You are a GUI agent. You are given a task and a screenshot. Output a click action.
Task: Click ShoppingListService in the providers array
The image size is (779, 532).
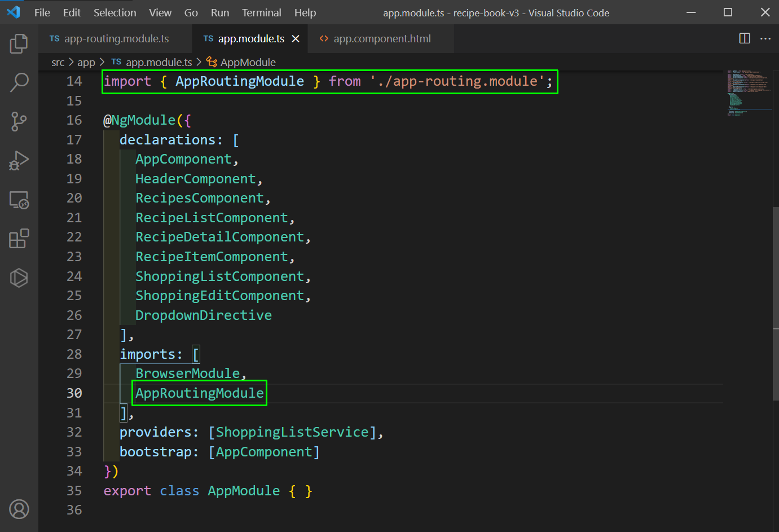[292, 432]
